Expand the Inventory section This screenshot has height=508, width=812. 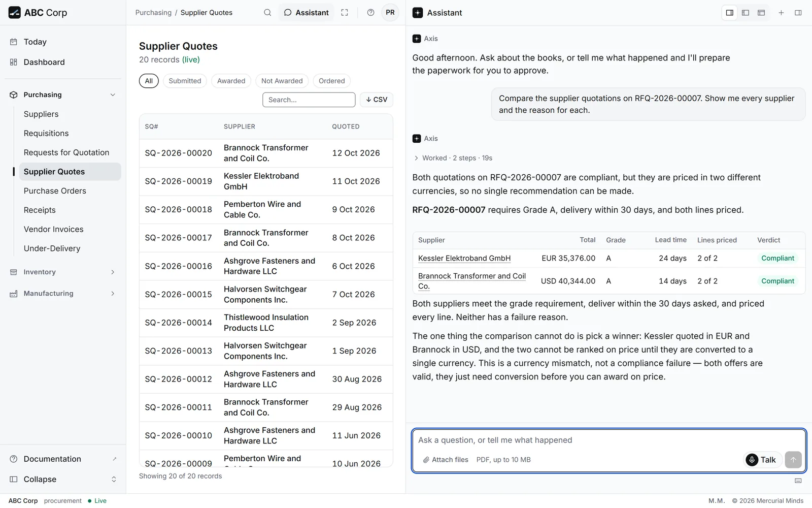[x=63, y=272]
